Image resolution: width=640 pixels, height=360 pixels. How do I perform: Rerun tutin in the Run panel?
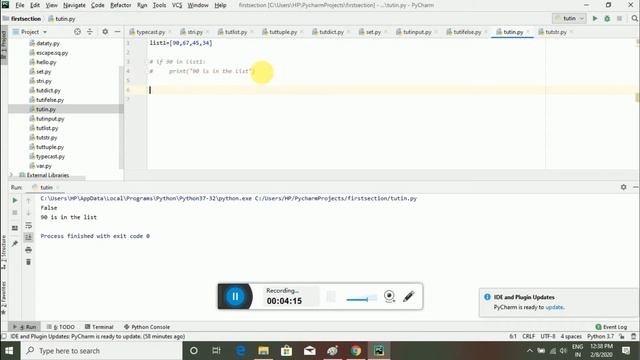coord(15,200)
